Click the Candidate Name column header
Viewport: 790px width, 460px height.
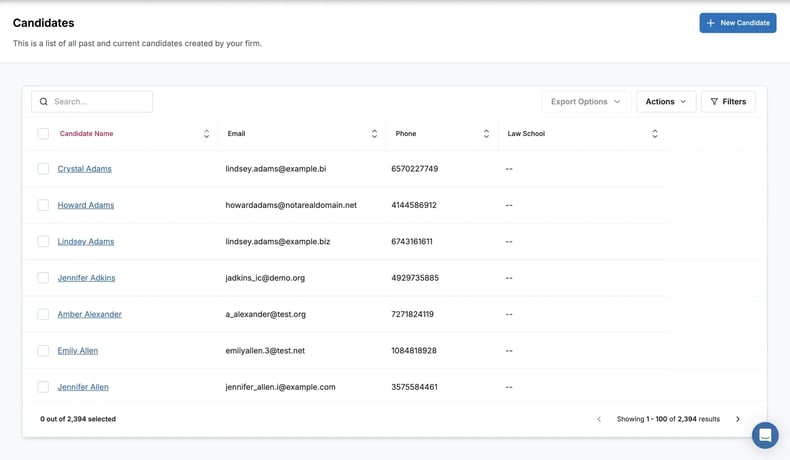(86, 134)
